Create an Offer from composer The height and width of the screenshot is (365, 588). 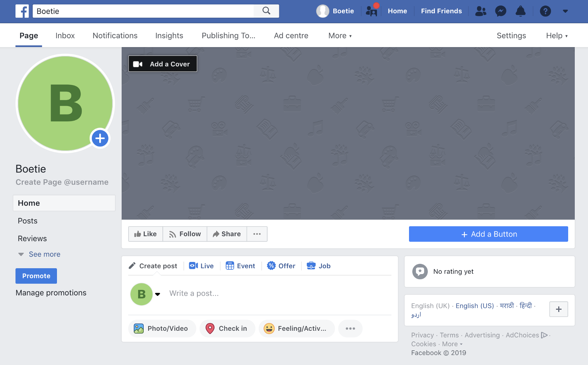point(281,266)
